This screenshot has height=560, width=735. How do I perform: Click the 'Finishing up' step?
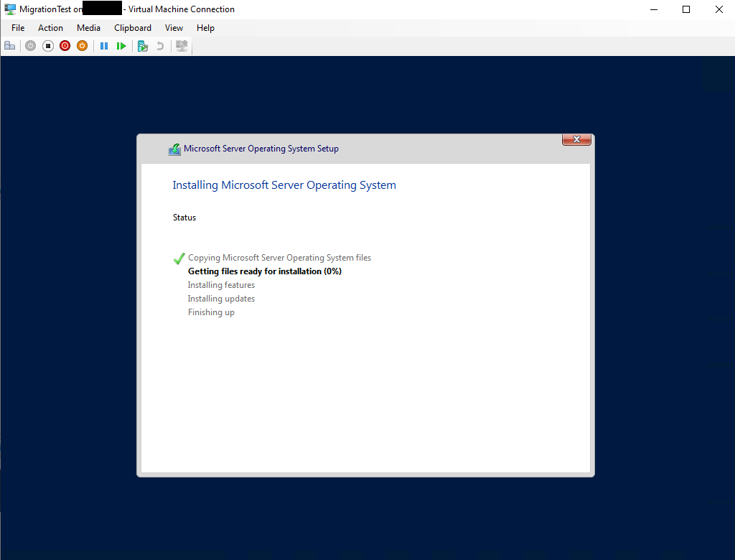click(212, 312)
